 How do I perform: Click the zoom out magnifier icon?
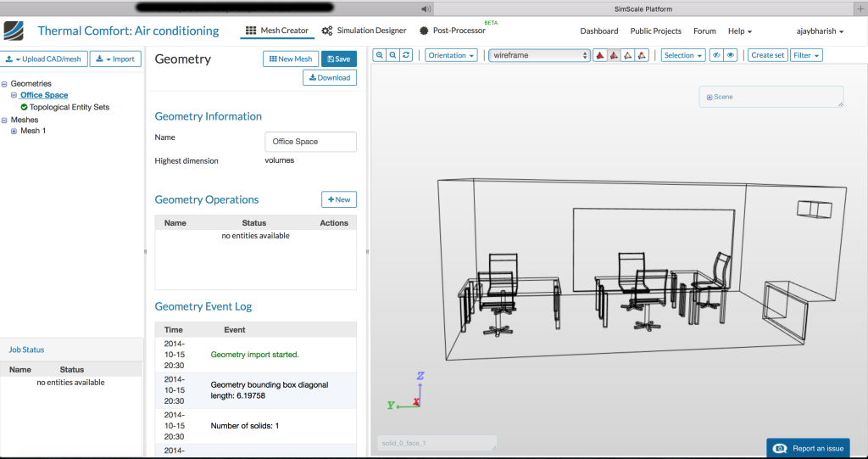393,55
